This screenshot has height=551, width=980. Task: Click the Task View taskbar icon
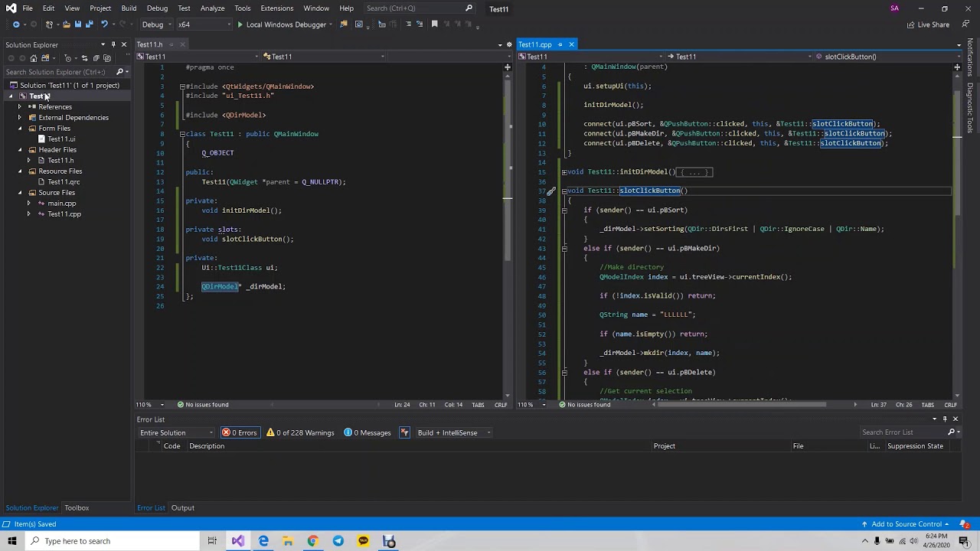[212, 541]
